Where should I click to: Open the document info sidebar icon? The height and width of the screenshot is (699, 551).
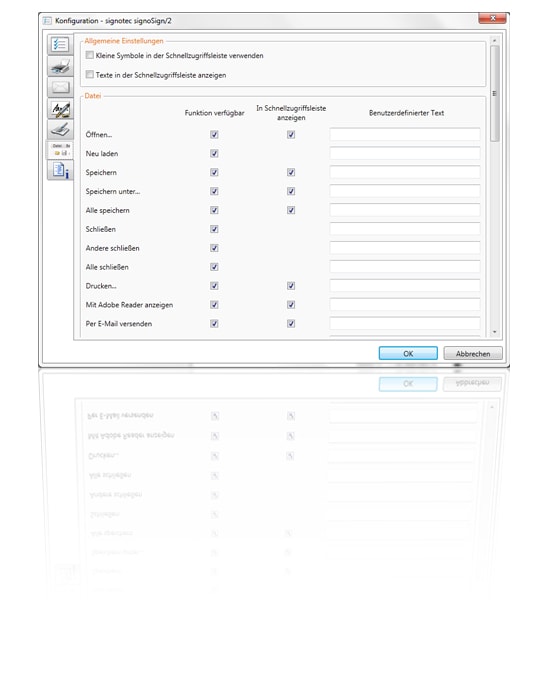[x=60, y=170]
